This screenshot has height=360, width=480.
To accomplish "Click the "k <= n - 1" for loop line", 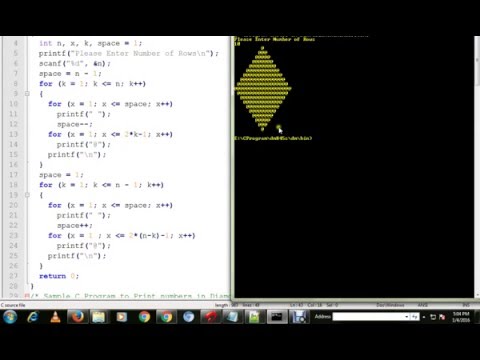I will click(x=101, y=185).
